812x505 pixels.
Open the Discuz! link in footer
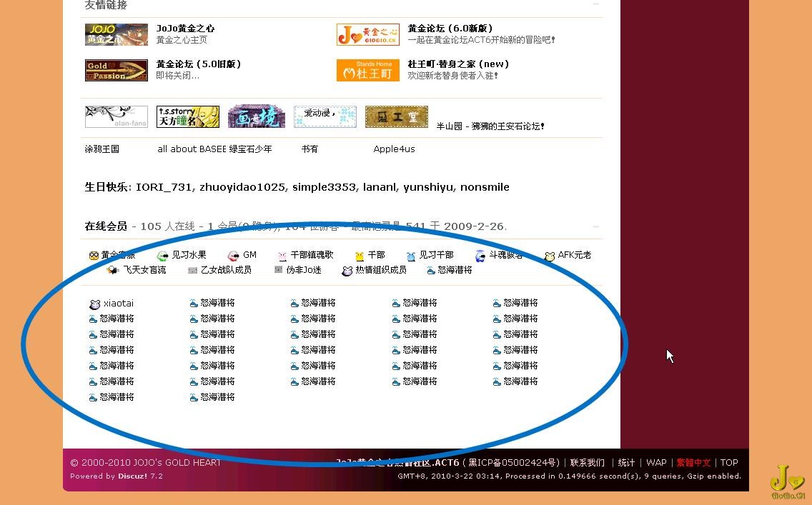pos(132,476)
